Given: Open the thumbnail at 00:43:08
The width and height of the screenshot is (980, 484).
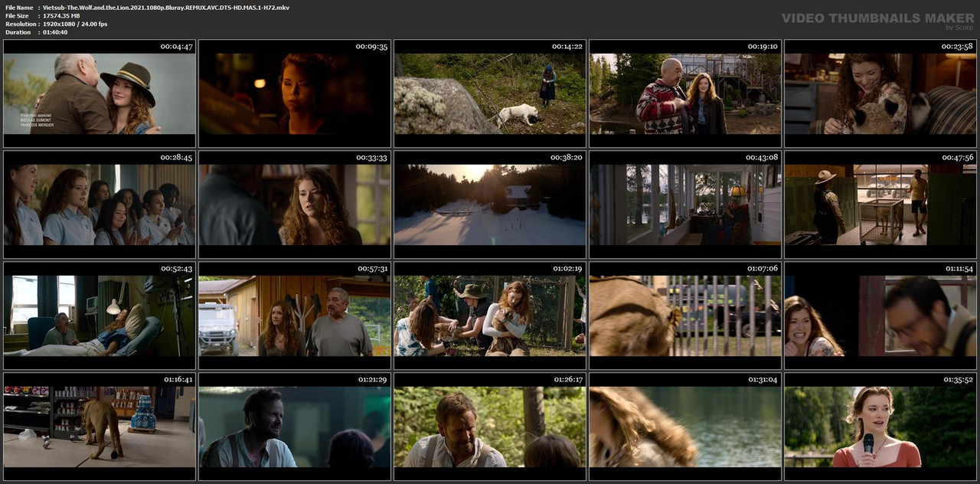Looking at the screenshot, I should 685,204.
